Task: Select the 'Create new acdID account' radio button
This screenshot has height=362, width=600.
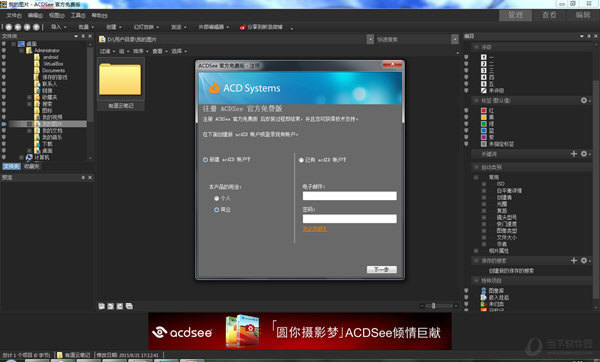Action: click(x=205, y=160)
